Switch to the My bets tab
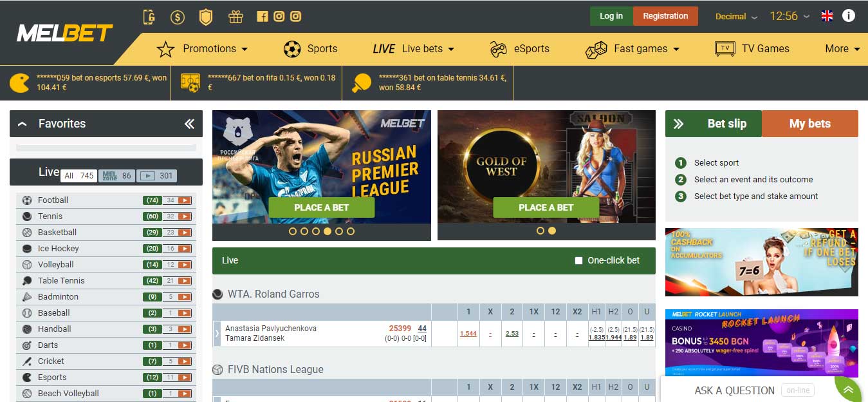The image size is (868, 402). [x=810, y=124]
